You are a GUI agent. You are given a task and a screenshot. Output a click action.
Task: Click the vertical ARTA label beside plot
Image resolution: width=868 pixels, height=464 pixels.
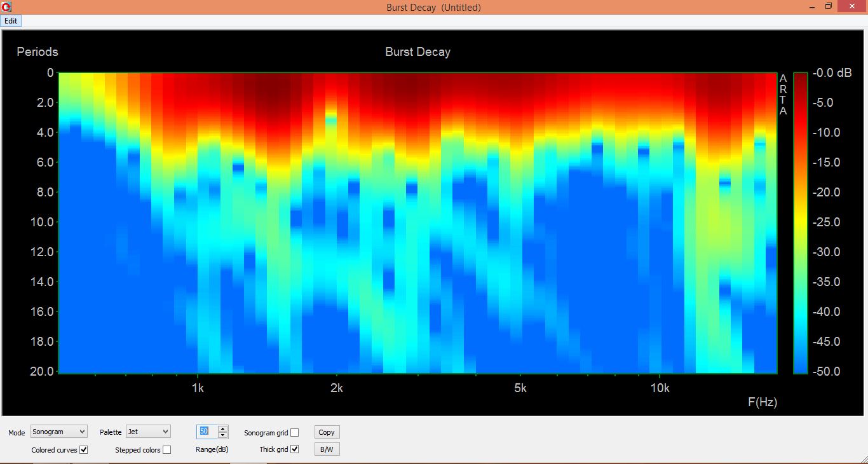783,95
